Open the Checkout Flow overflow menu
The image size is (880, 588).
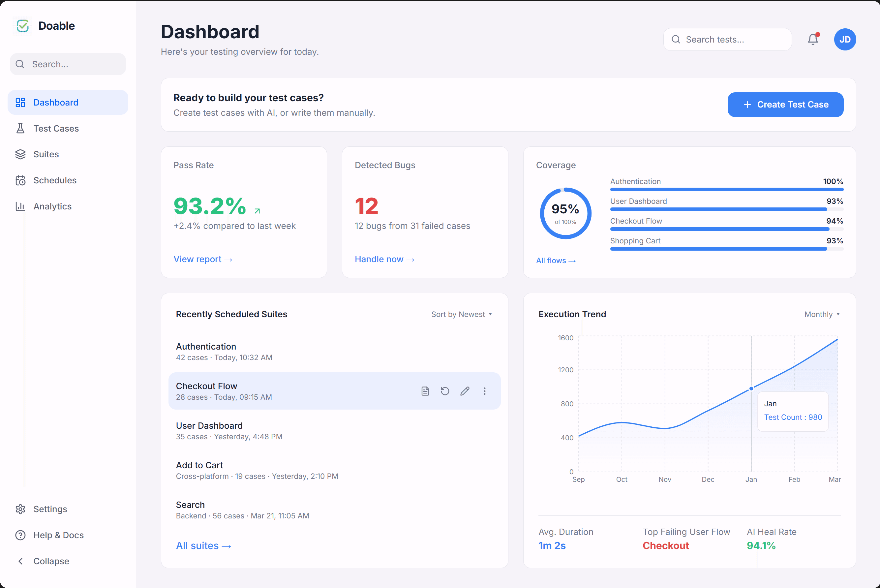pos(485,391)
